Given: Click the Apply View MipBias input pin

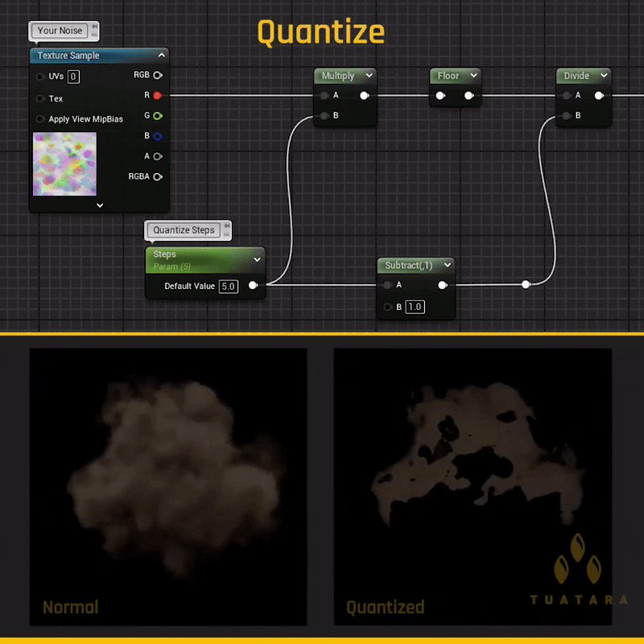Looking at the screenshot, I should point(39,119).
